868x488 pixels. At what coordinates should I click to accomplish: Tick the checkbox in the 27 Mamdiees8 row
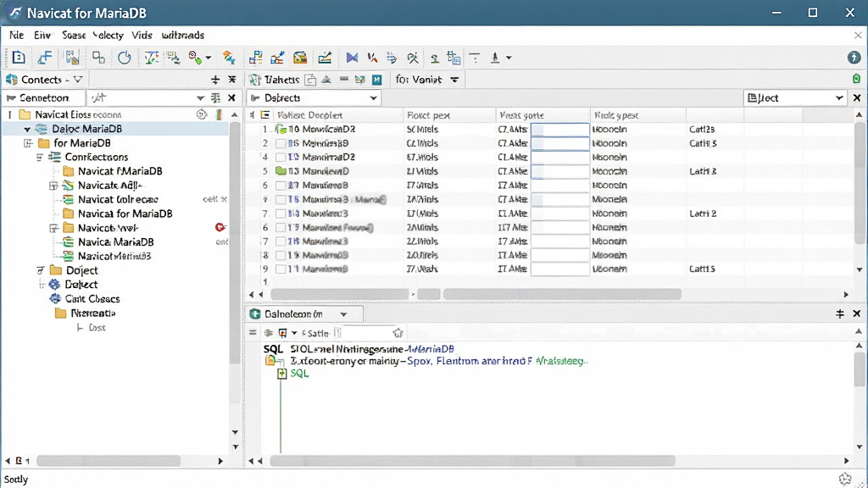tap(280, 186)
